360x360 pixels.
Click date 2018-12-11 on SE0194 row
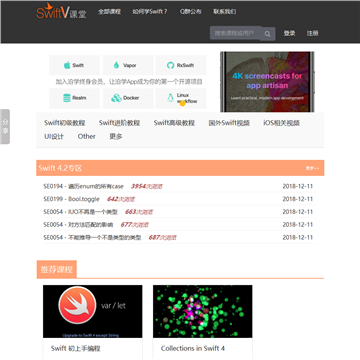[298, 186]
